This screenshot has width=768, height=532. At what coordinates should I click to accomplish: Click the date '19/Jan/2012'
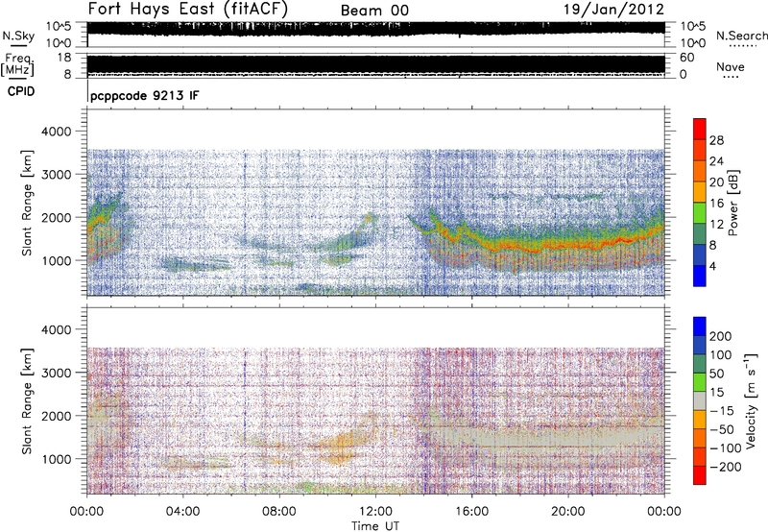click(x=613, y=10)
